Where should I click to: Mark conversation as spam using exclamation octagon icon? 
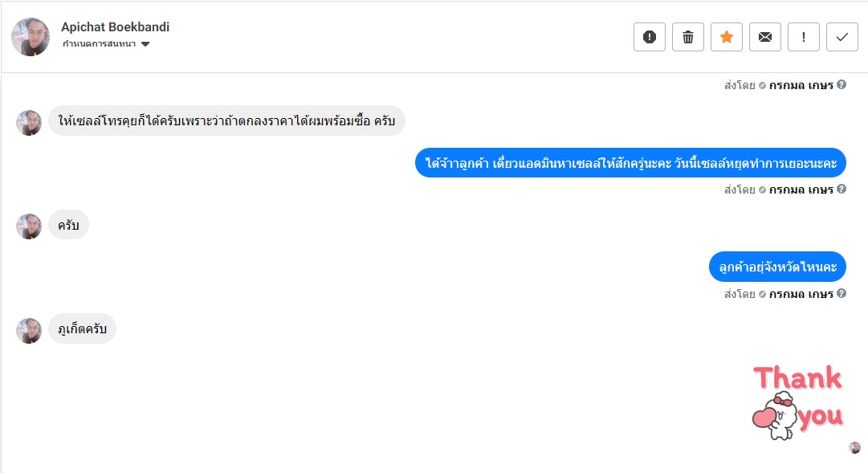coord(650,37)
